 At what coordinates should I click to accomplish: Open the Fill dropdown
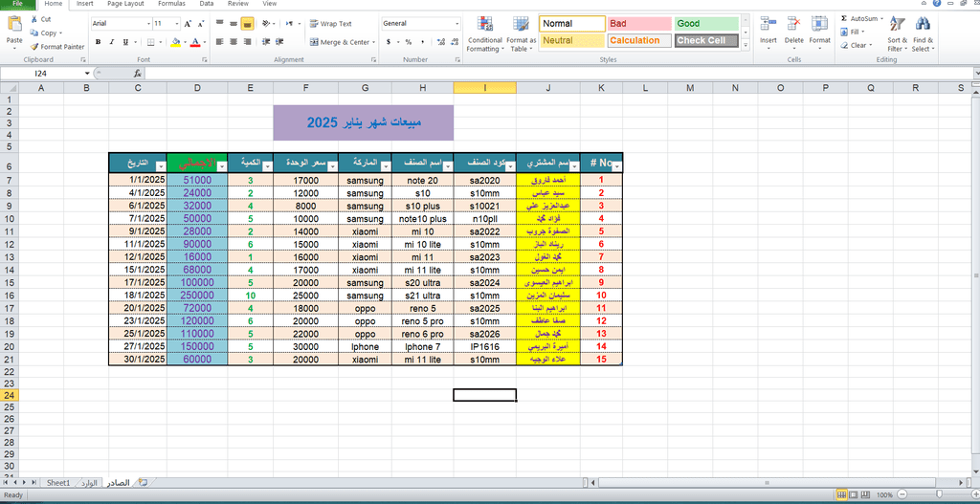(x=853, y=32)
